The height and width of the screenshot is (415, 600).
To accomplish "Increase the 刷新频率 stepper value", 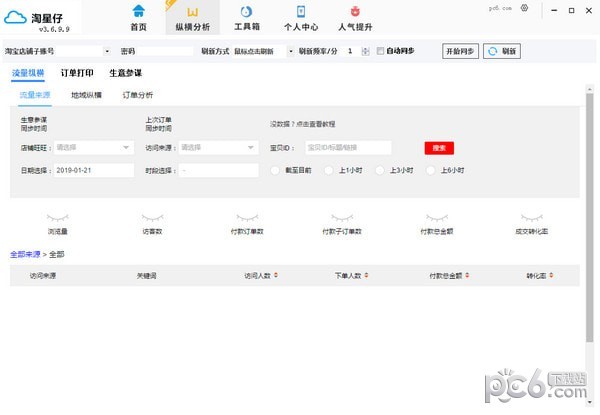I will click(x=366, y=48).
